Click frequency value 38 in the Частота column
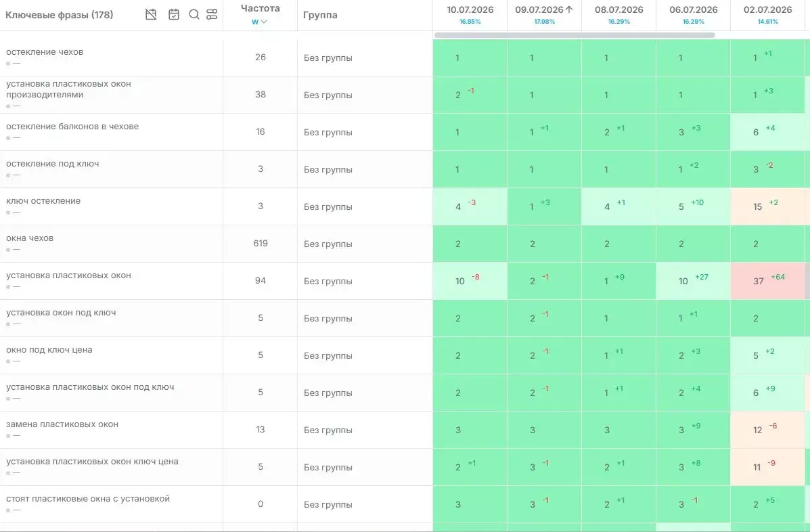 261,95
